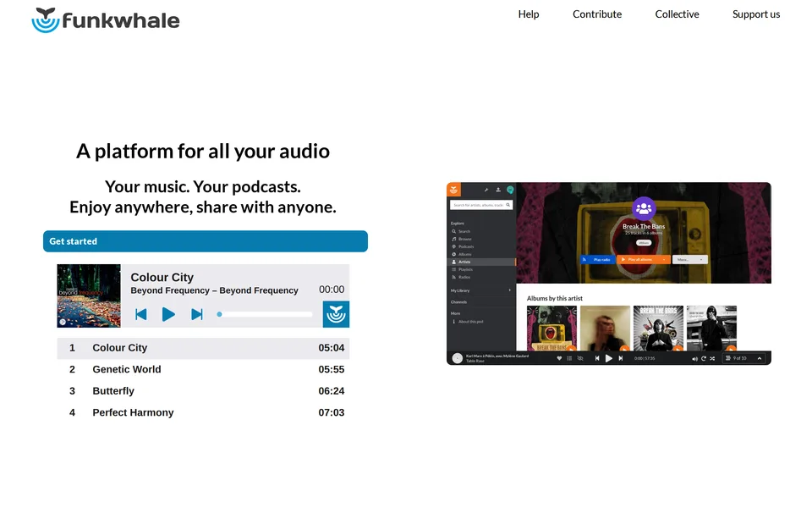Screen dimensions: 812x508
Task: Click the Beyond Frequency – Beyond Frequency artist line
Action: click(x=214, y=290)
